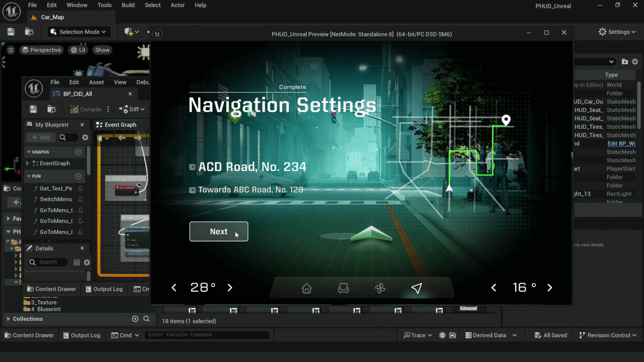Tap the home icon on the car HUD
Viewport: 644px width, 362px height.
(306, 288)
